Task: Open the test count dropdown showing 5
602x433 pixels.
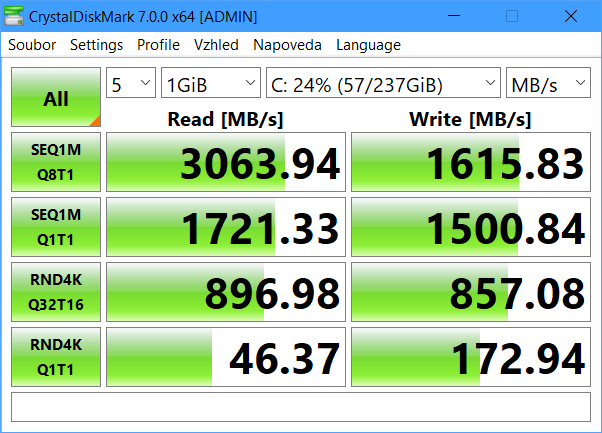Action: point(131,84)
